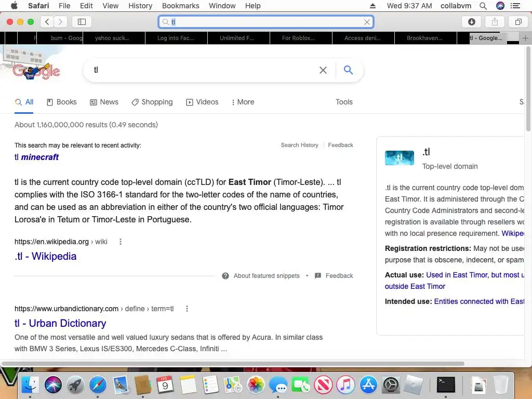Click the Search History link
The height and width of the screenshot is (399, 532).
[x=300, y=145]
